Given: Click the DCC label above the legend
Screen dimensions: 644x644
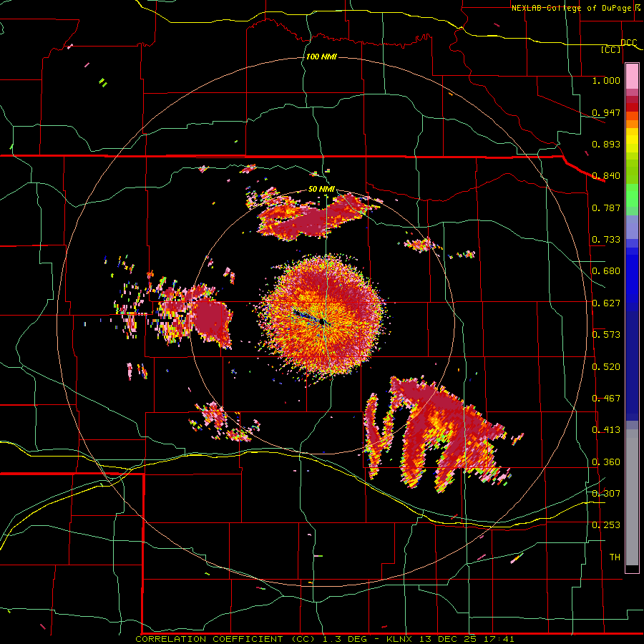Looking at the screenshot, I should click(628, 42).
